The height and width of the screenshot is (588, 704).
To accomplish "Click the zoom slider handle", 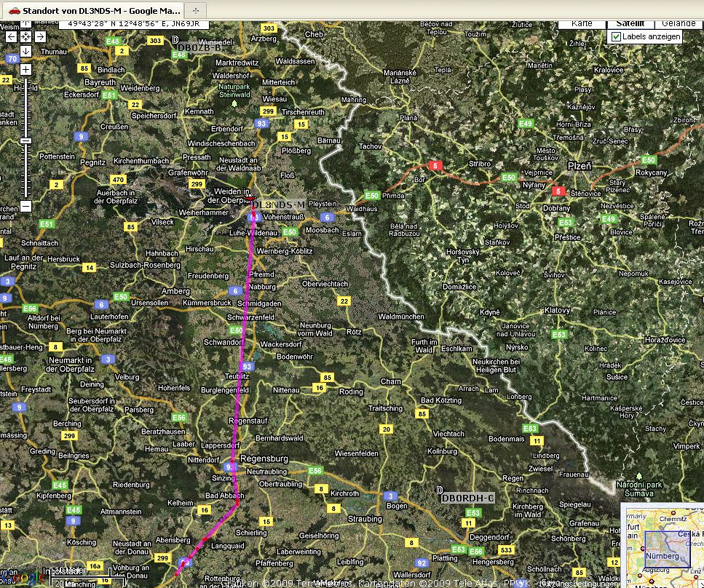I will pyautogui.click(x=25, y=141).
